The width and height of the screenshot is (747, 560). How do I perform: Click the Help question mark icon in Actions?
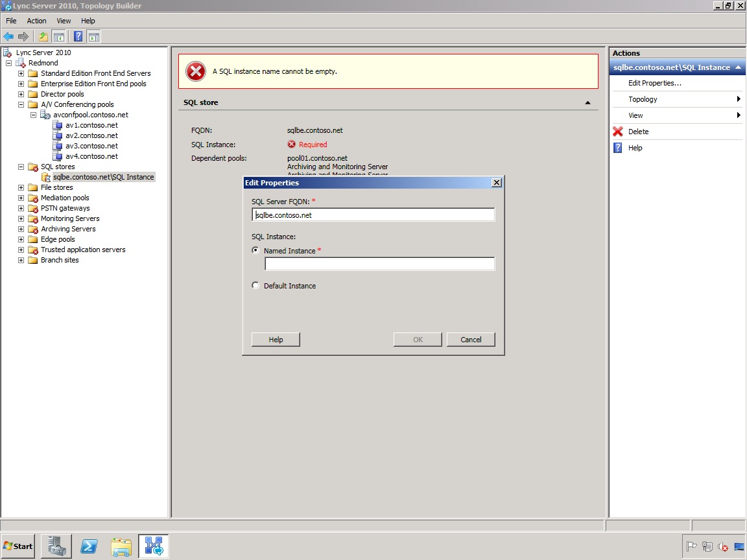click(x=618, y=148)
